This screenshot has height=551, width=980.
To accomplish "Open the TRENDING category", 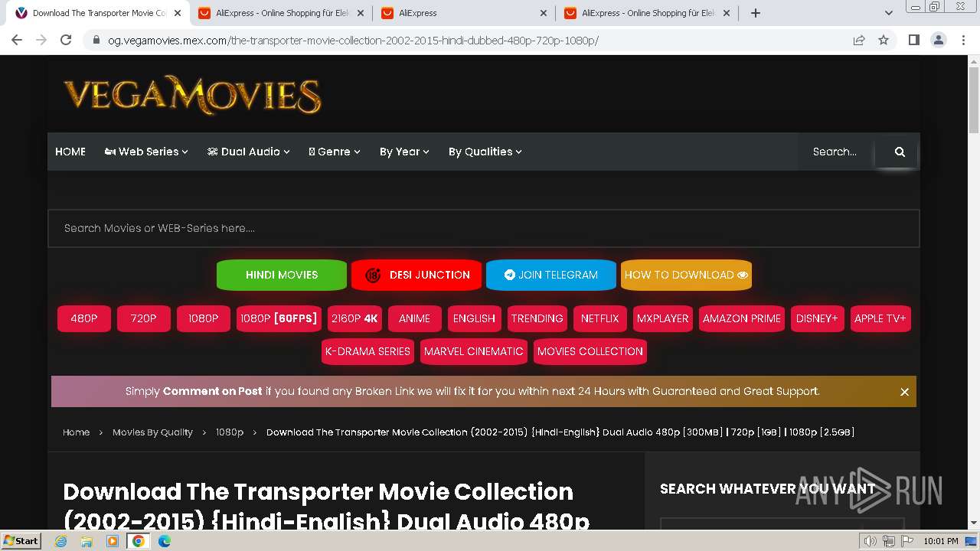I will coord(537,318).
